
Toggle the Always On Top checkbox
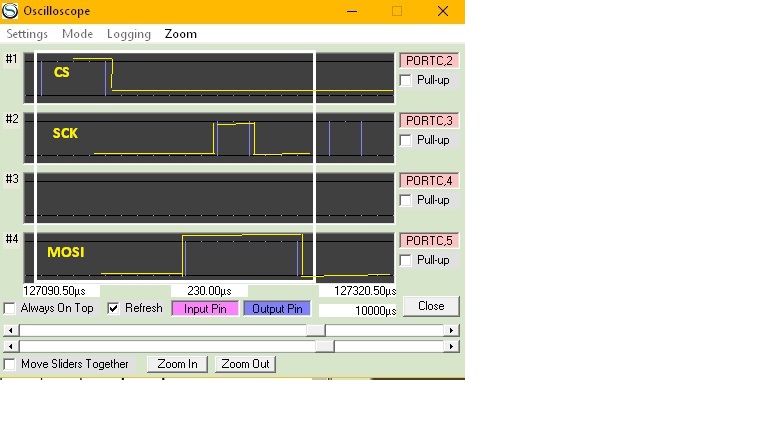tap(9, 308)
